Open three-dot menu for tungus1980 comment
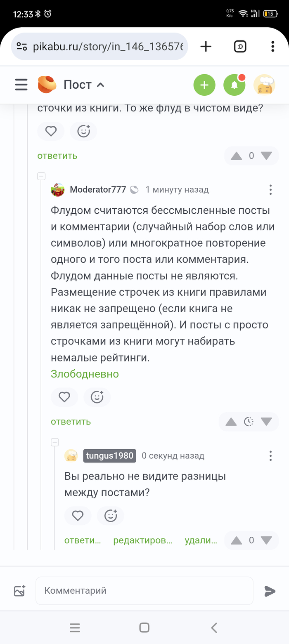The image size is (289, 644). coord(270,455)
